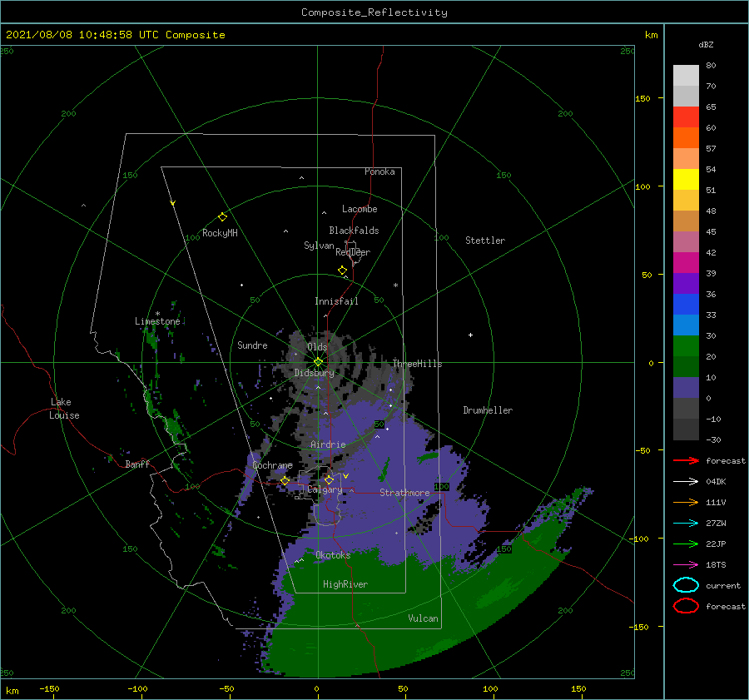Image resolution: width=749 pixels, height=700 pixels.
Task: Click the red forecast arrow in legend
Action: tap(686, 460)
